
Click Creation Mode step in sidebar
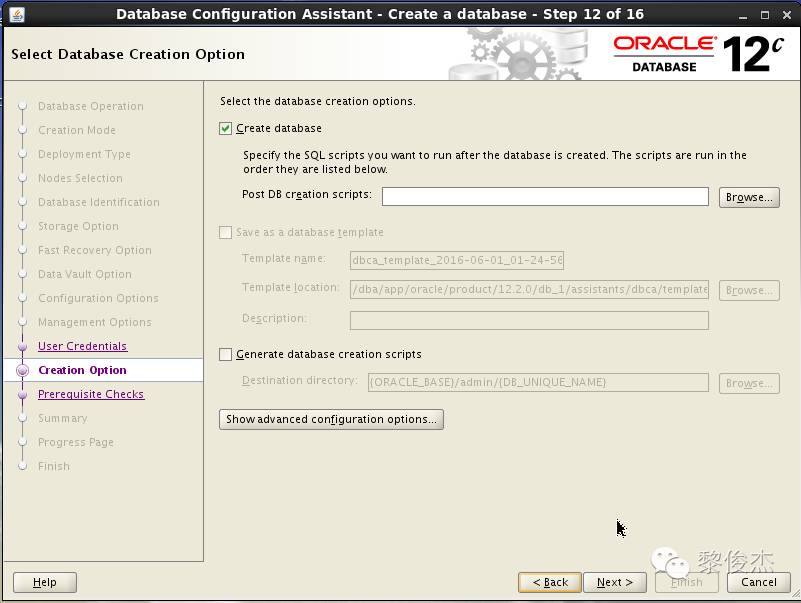tap(77, 130)
